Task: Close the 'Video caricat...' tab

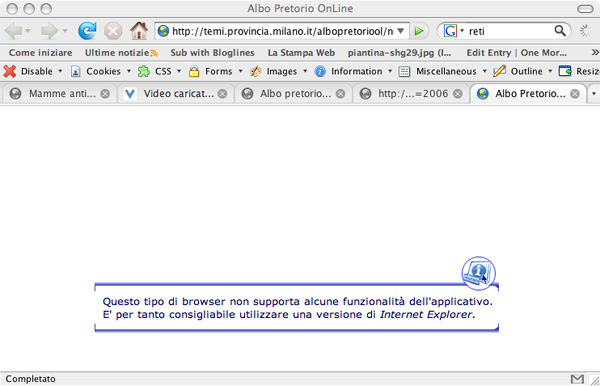Action: [x=223, y=94]
